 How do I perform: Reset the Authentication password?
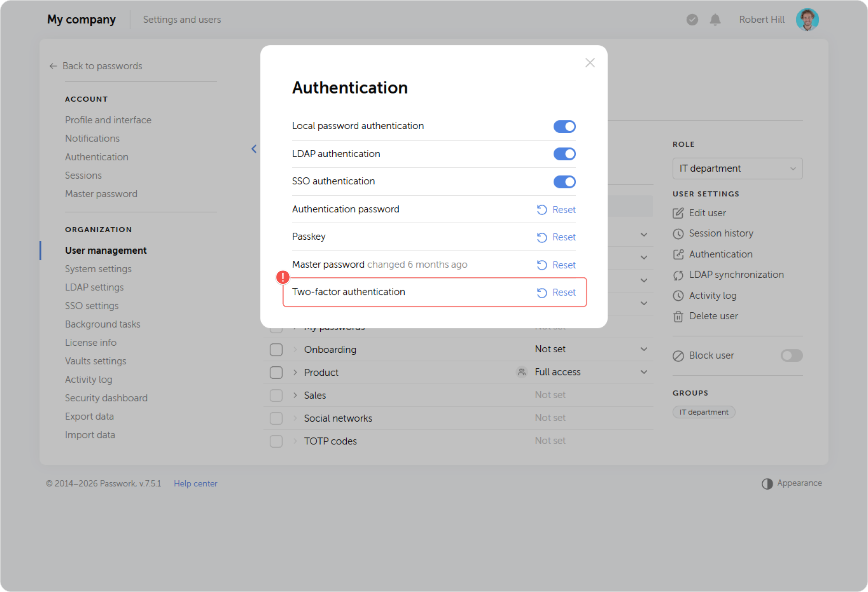coord(556,210)
